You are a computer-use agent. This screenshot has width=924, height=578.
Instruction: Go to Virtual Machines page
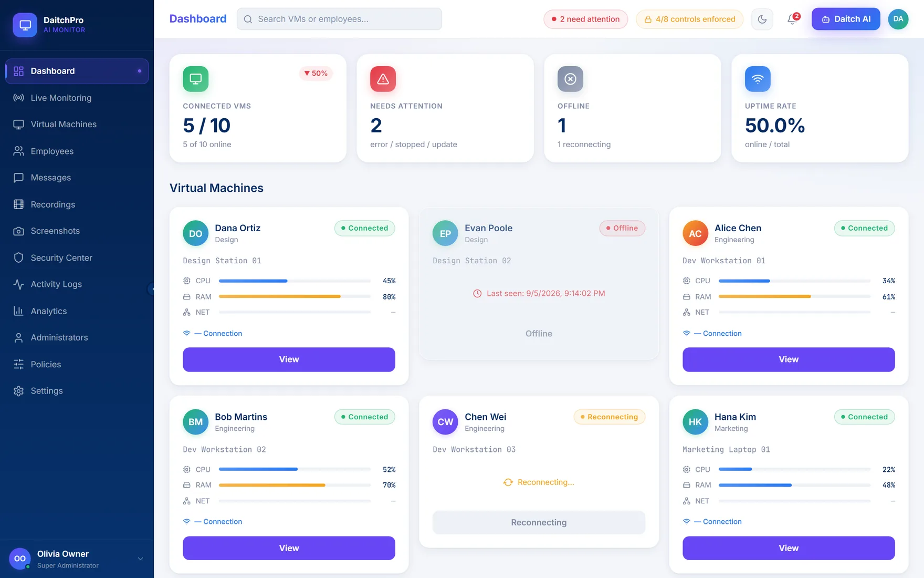(x=77, y=125)
